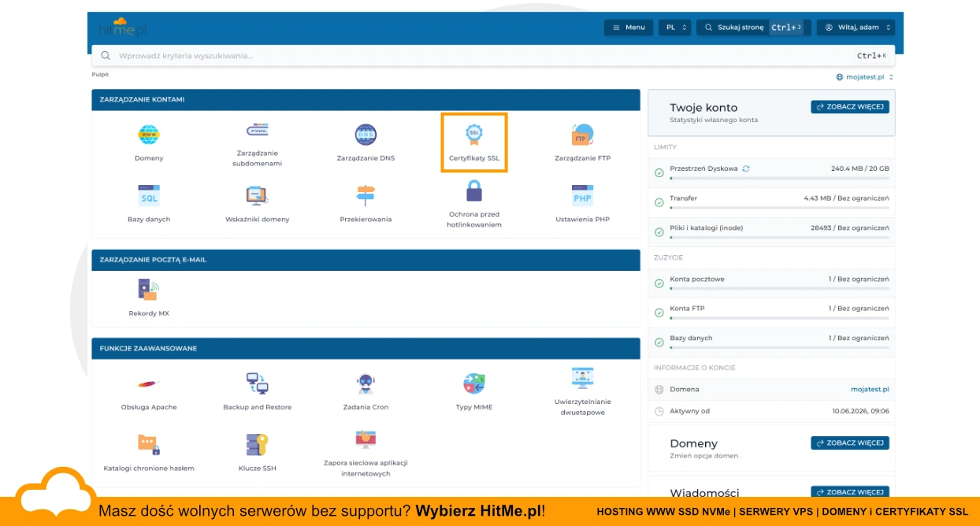
Task: Click the Zmień opcje domen subtitle
Action: point(704,456)
